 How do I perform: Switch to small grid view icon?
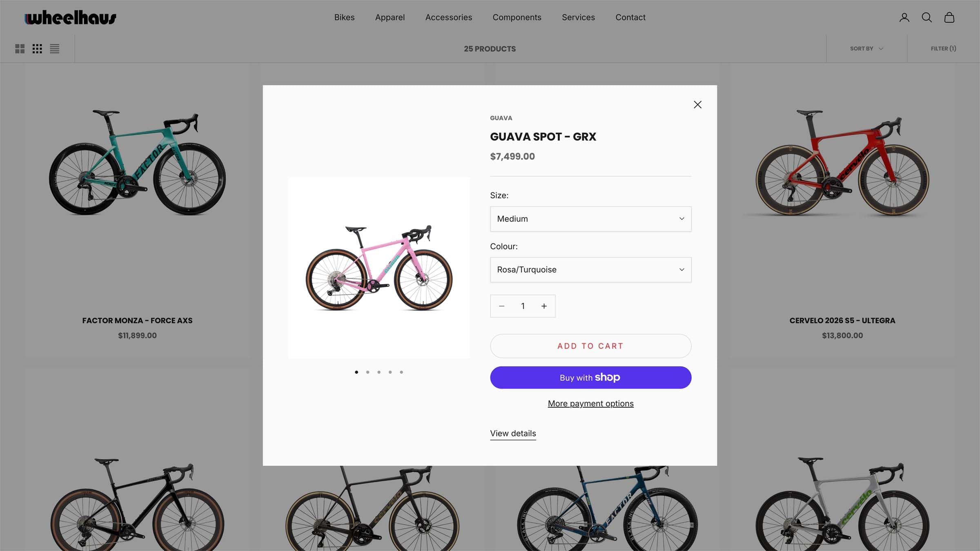[x=37, y=49]
